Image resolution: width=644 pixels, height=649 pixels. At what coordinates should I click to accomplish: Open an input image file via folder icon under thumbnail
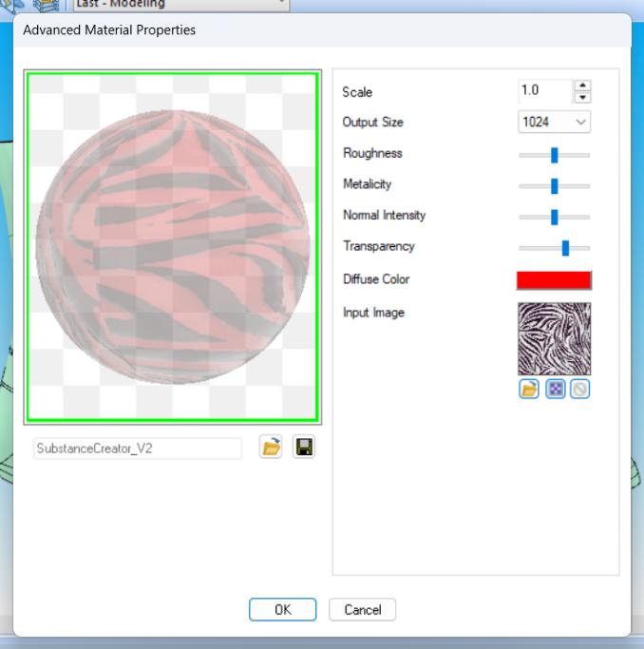click(x=529, y=389)
